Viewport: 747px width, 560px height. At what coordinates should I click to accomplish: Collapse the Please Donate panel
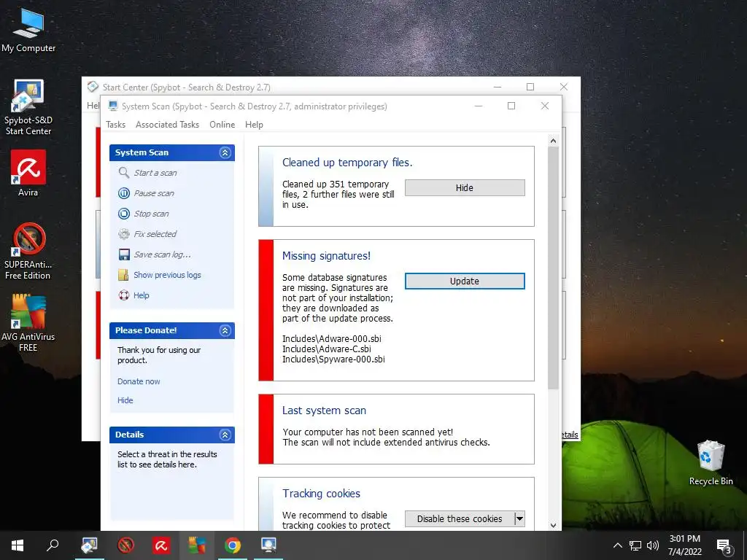pos(225,330)
